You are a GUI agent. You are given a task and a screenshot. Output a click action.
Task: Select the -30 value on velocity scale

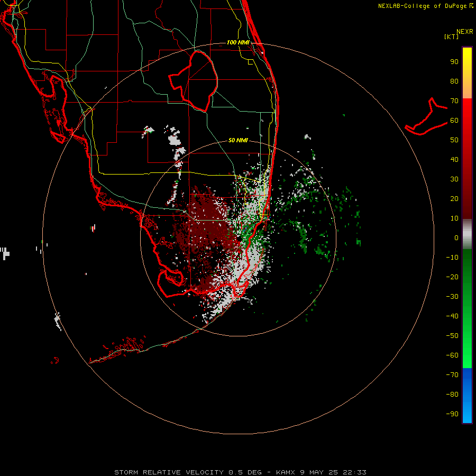pyautogui.click(x=452, y=297)
